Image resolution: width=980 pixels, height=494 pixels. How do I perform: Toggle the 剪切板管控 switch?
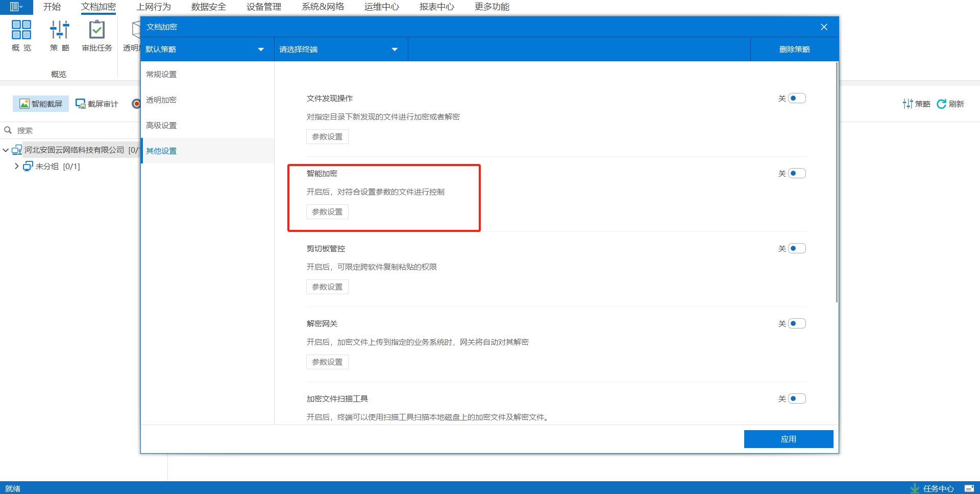796,248
